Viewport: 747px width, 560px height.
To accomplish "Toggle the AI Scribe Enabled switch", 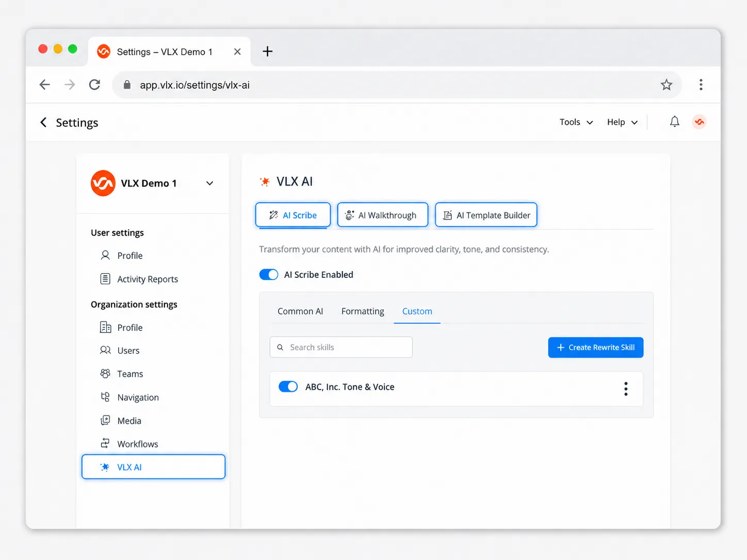I will pyautogui.click(x=269, y=274).
